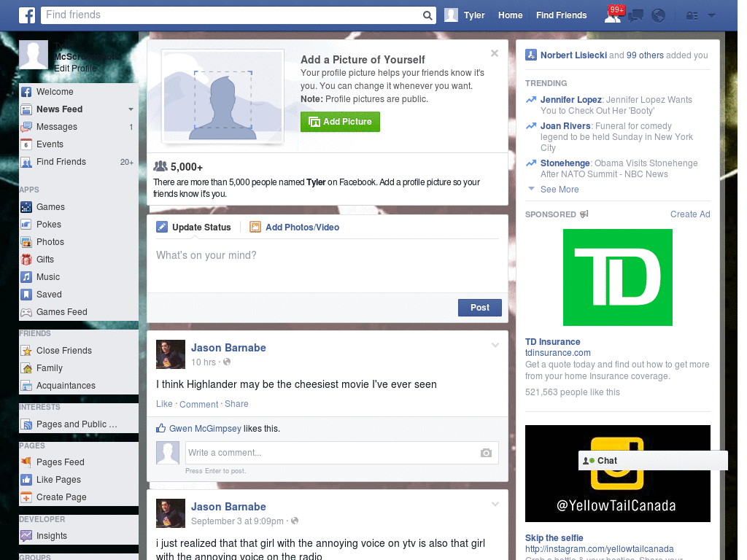747x560 pixels.
Task: Open options chevron on September 3 post
Action: click(x=495, y=505)
